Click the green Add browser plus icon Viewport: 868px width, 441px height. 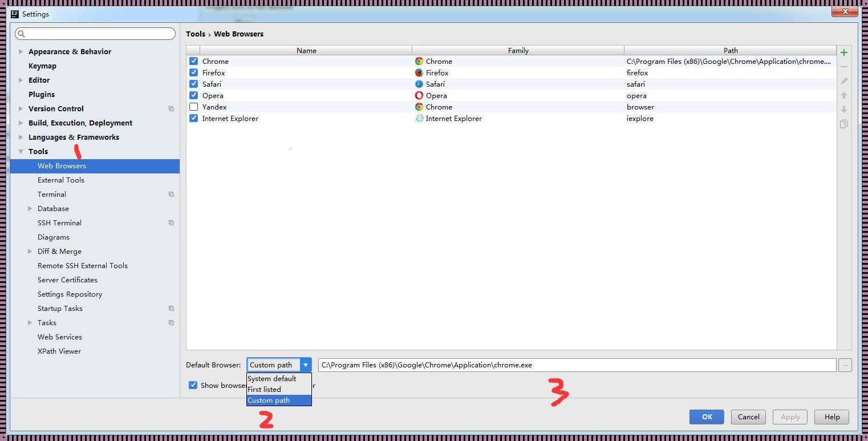click(844, 52)
